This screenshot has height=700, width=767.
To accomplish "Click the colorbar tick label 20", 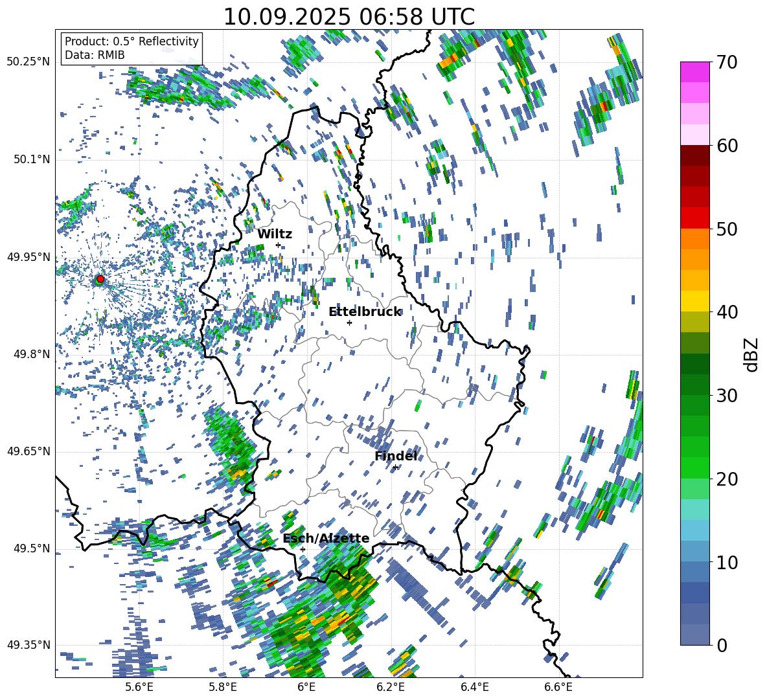I will tap(727, 479).
